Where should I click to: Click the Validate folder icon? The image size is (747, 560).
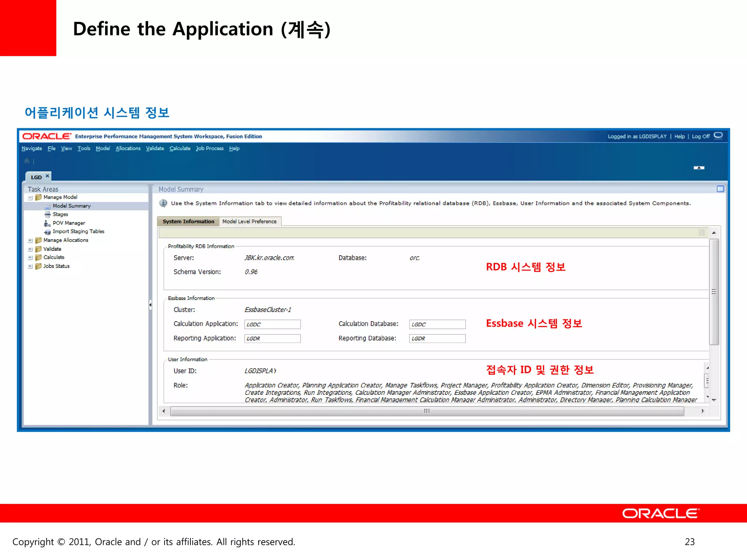(38, 249)
